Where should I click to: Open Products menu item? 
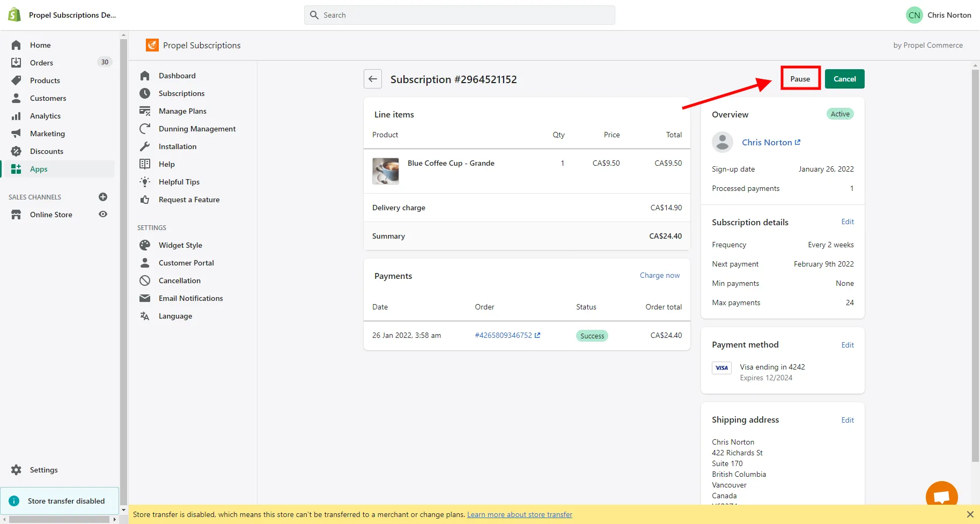(45, 80)
